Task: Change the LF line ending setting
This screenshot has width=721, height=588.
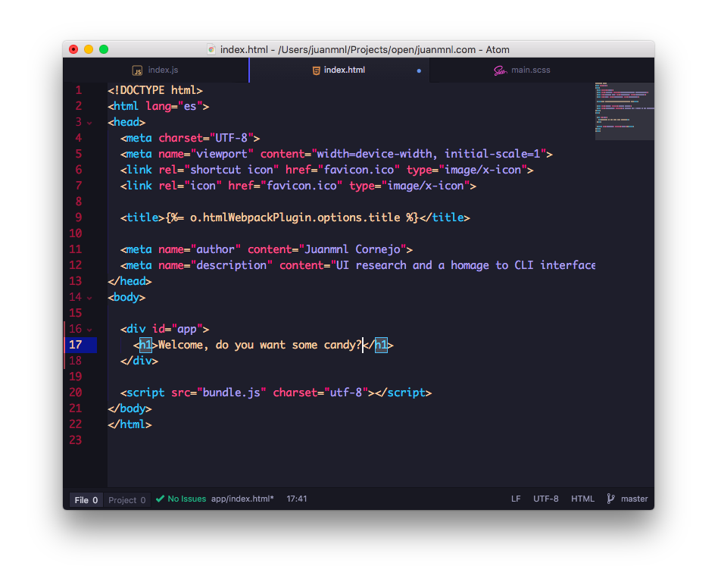Action: pyautogui.click(x=516, y=499)
